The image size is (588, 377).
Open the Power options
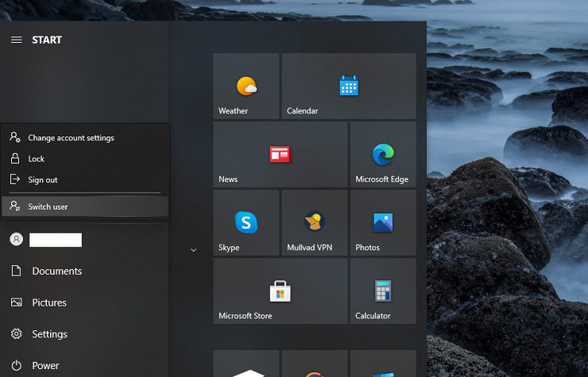coord(84,365)
